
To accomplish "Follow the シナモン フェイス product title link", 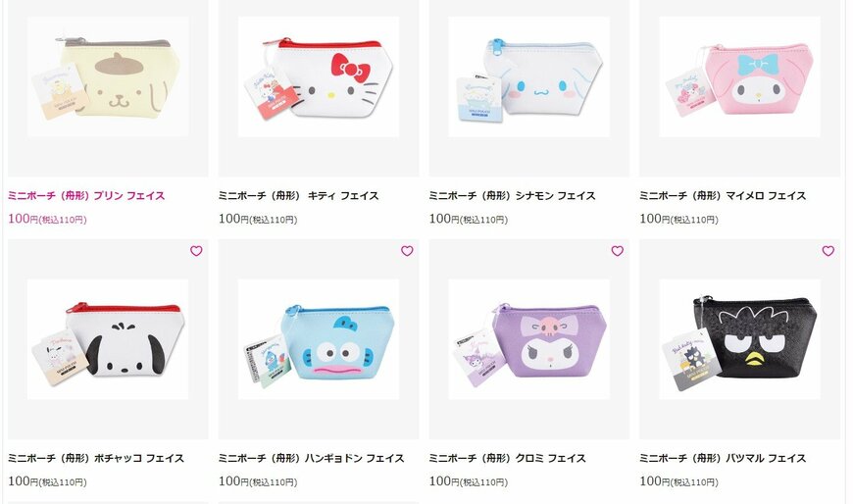I will pyautogui.click(x=513, y=195).
